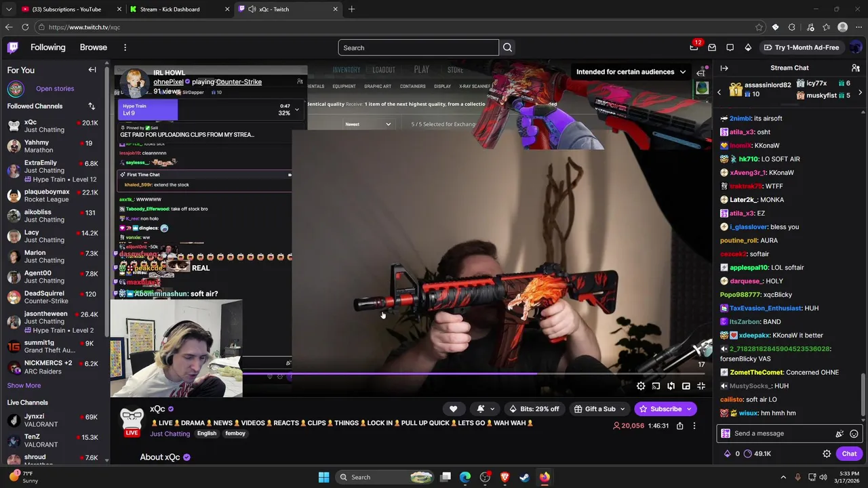Open the browser tab list dropdown arrow
The image size is (868, 488).
[8, 9]
